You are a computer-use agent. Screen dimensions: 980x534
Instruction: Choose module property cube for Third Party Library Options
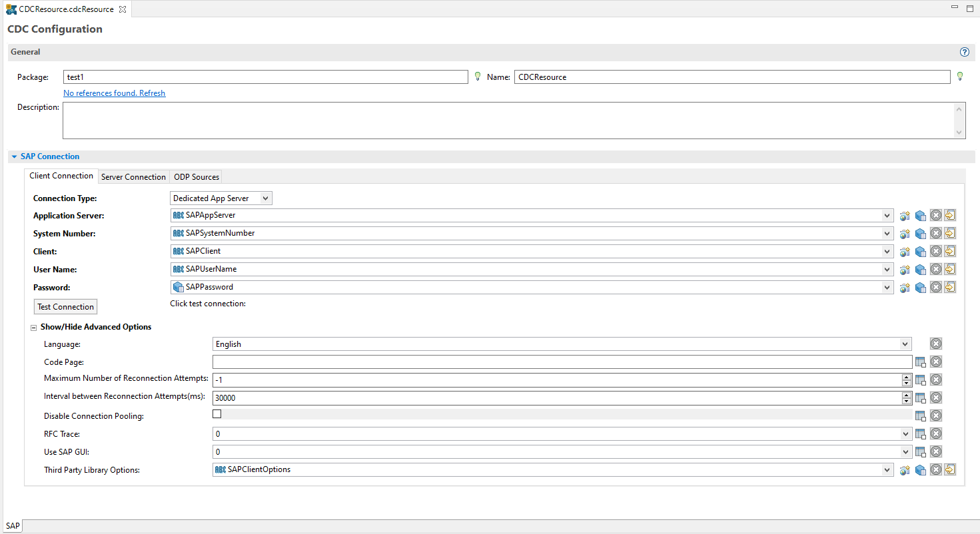pyautogui.click(x=920, y=470)
